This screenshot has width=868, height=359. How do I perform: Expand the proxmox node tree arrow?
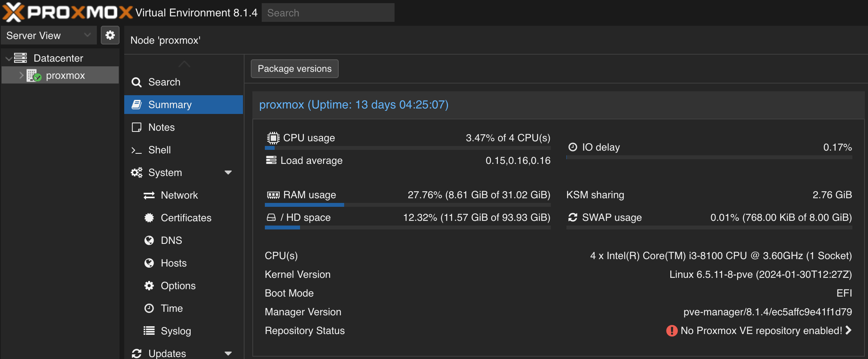point(21,75)
